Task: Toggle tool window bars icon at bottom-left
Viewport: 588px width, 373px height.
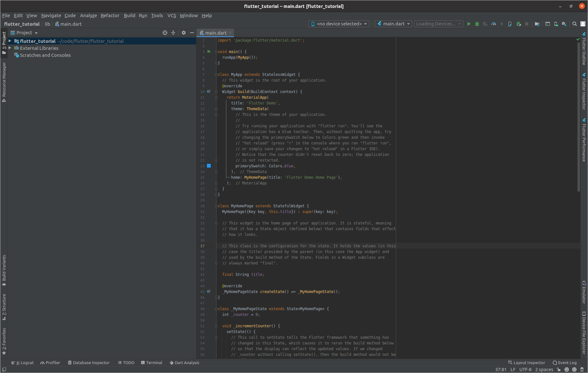Action: click(4, 370)
